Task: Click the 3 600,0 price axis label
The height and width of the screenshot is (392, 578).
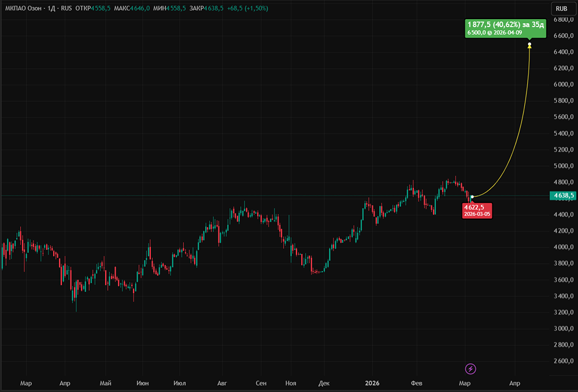Action: (x=564, y=279)
